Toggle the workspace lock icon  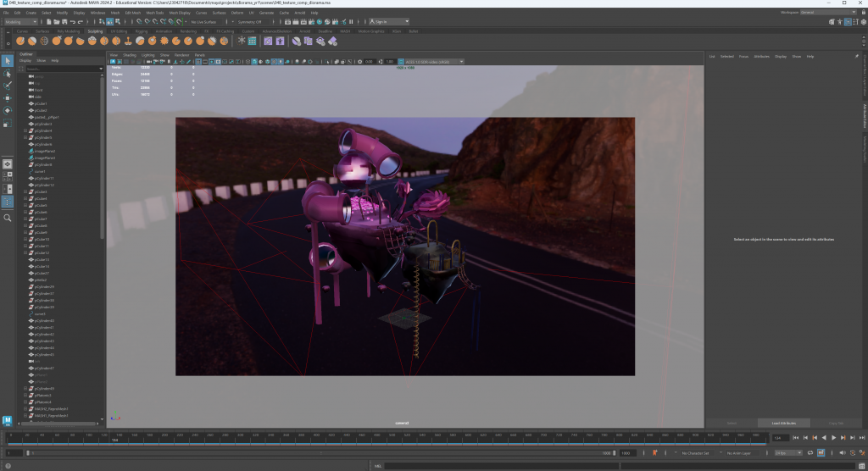point(862,12)
